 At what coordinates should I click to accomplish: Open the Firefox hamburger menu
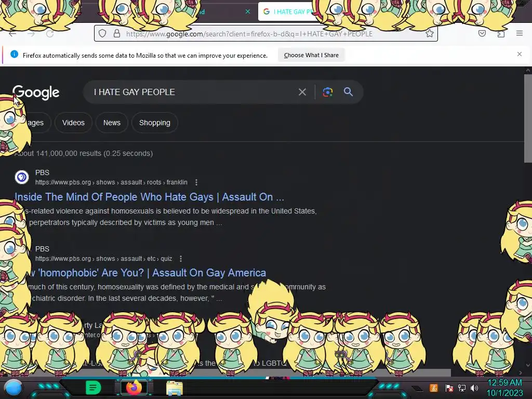click(520, 33)
